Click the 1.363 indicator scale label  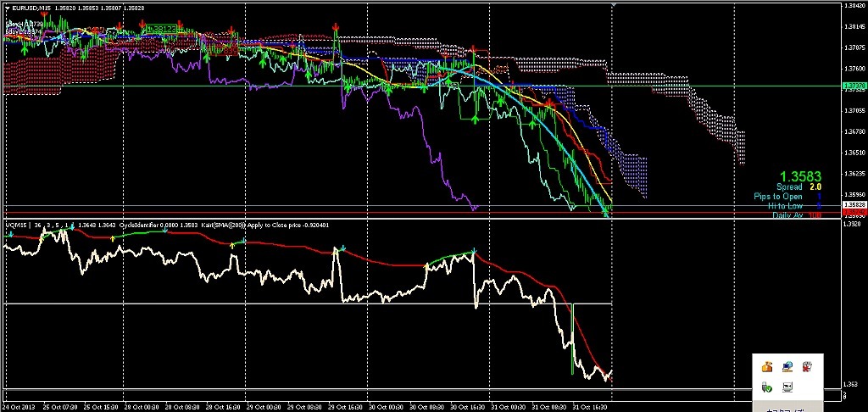point(851,384)
